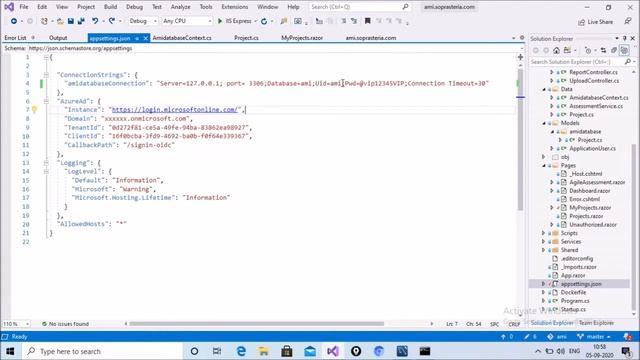Collapse the Data folder in Solution Explorer
Viewport: 640px width, 360px height.
click(544, 89)
